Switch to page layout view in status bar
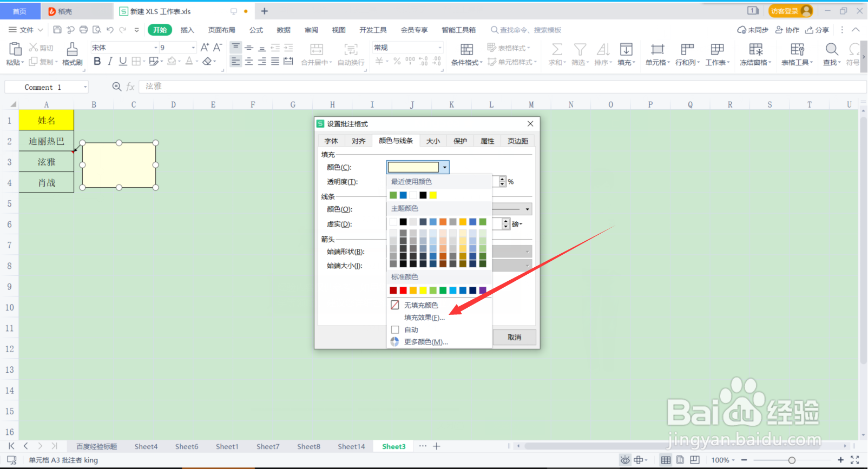Viewport: 868px width, 469px height. [680, 460]
